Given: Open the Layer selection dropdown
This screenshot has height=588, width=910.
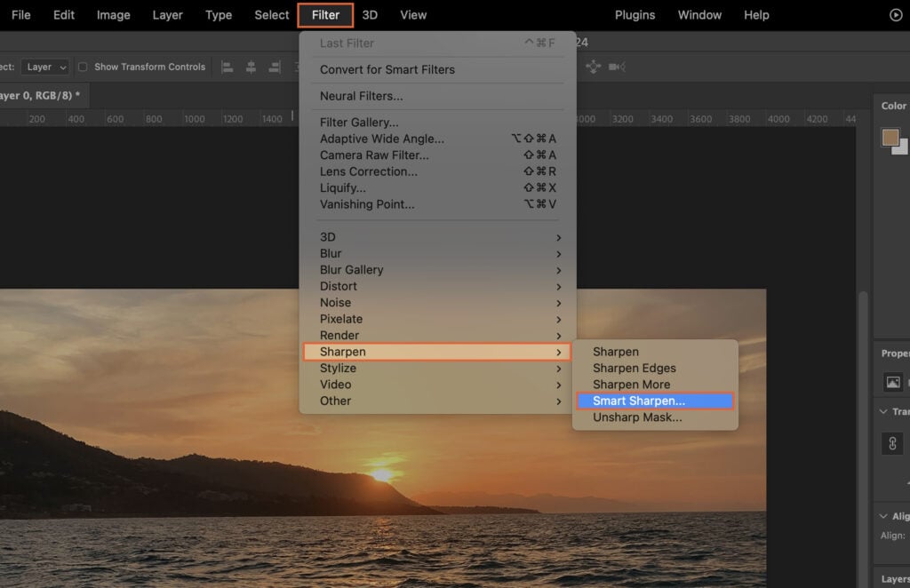Looking at the screenshot, I should pyautogui.click(x=43, y=67).
